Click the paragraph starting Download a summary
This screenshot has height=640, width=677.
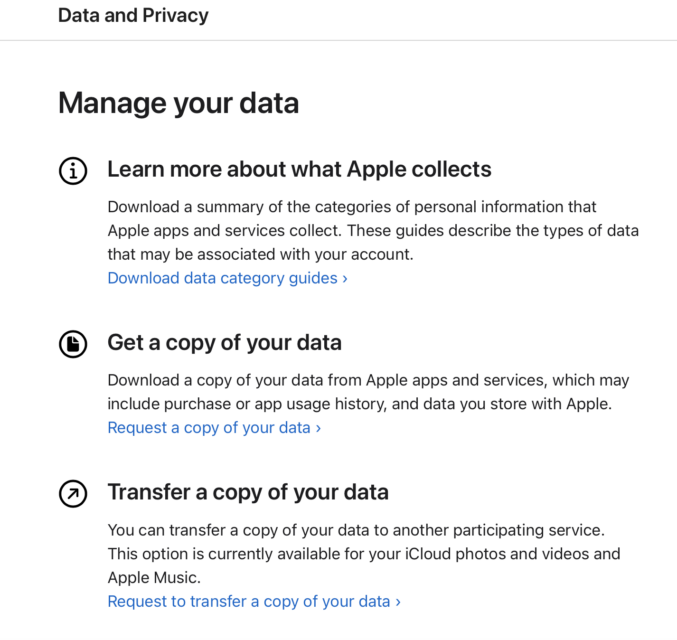click(x=373, y=231)
